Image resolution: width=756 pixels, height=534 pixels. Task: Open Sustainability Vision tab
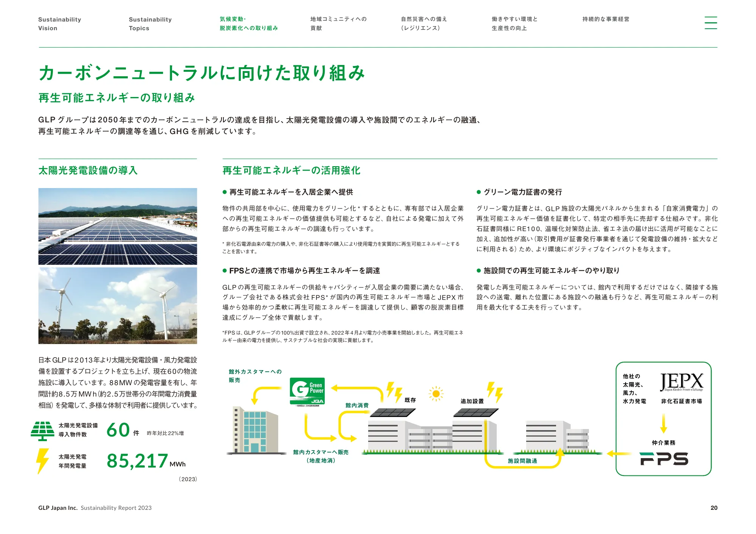click(x=59, y=23)
